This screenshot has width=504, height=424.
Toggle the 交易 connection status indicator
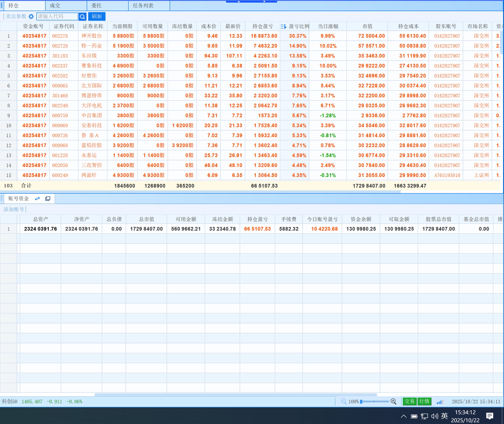[x=409, y=401]
